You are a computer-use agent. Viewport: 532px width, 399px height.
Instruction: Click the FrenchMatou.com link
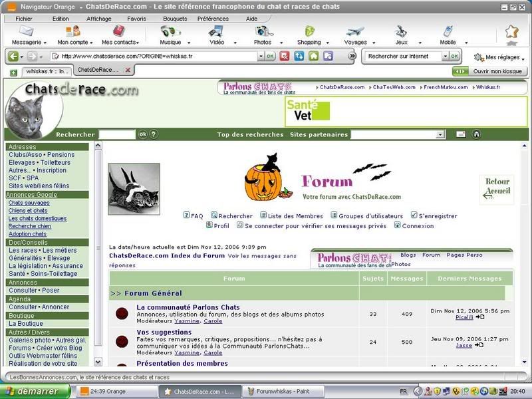[x=446, y=87]
